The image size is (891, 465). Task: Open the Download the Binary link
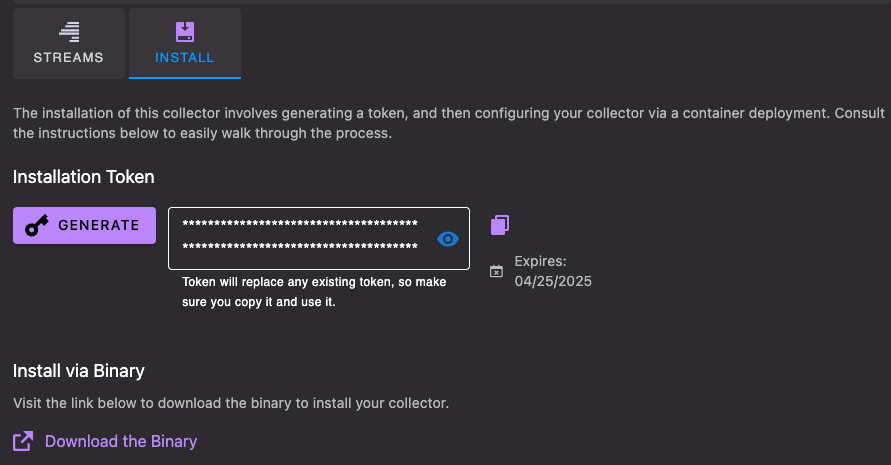pos(121,441)
